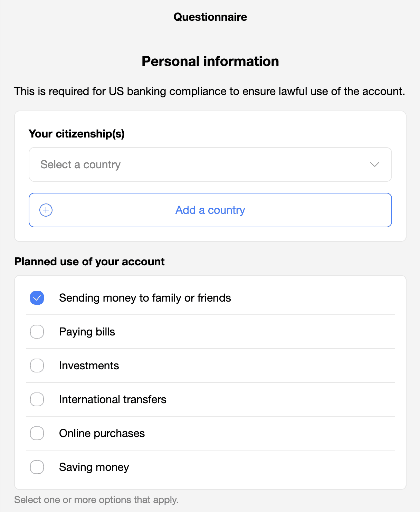Click the International transfers label text
Viewport: 420px width, 512px height.
(x=113, y=399)
